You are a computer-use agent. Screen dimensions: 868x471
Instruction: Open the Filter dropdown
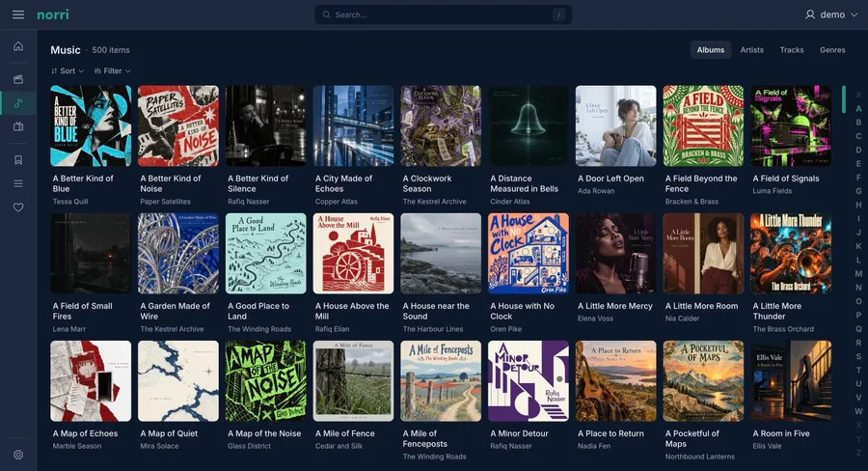(113, 70)
